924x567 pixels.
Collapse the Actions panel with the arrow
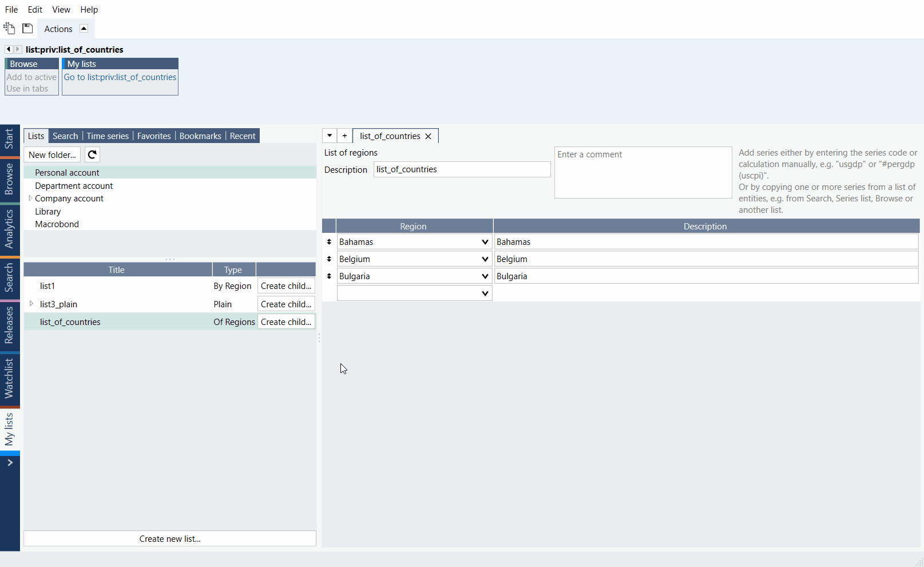click(84, 29)
